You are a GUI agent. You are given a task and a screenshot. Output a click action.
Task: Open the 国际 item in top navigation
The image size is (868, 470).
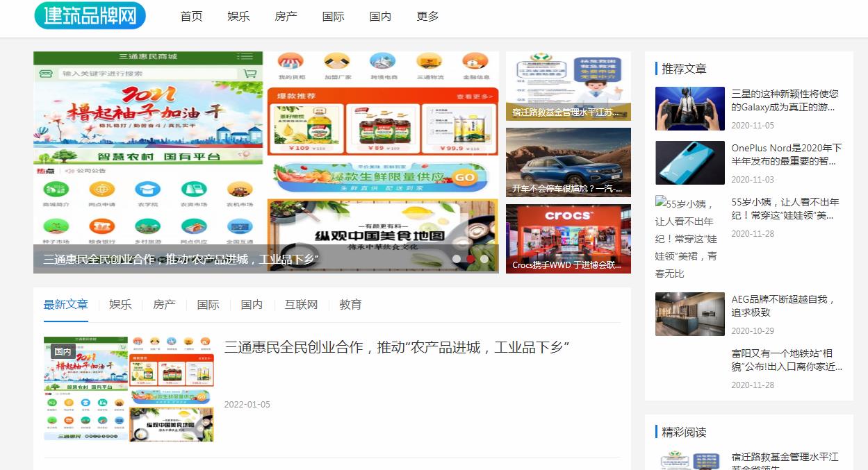pyautogui.click(x=333, y=16)
